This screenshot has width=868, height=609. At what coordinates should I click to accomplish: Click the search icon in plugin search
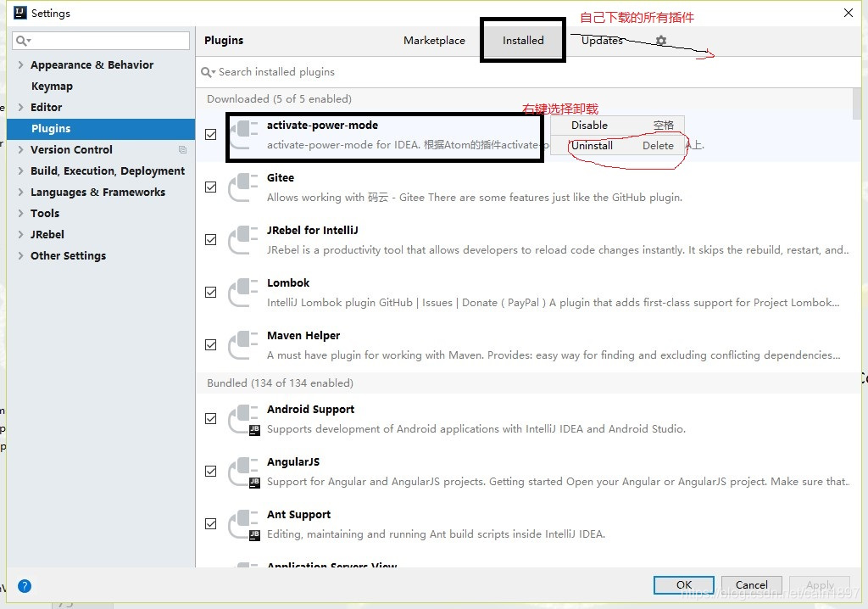pyautogui.click(x=209, y=72)
